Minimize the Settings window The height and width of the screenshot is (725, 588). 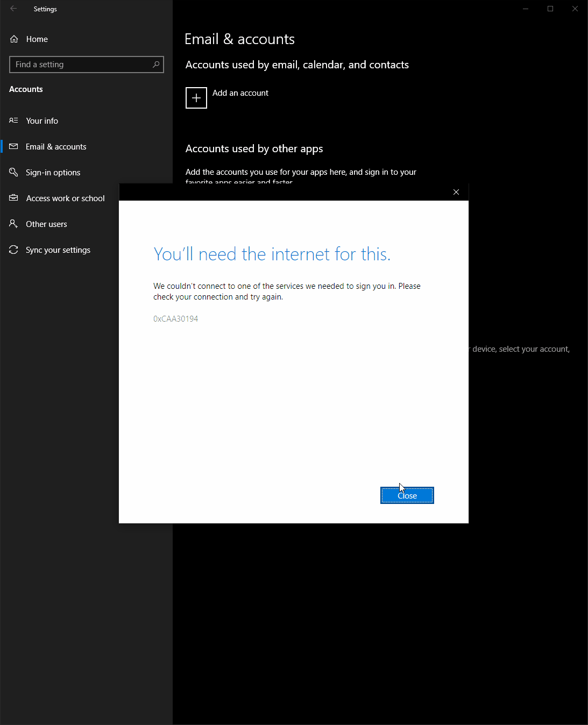coord(526,9)
